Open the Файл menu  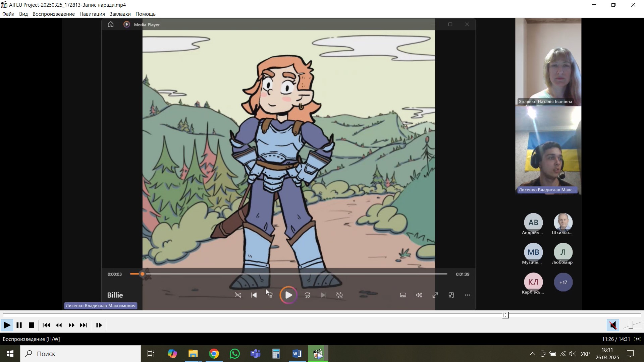click(8, 14)
